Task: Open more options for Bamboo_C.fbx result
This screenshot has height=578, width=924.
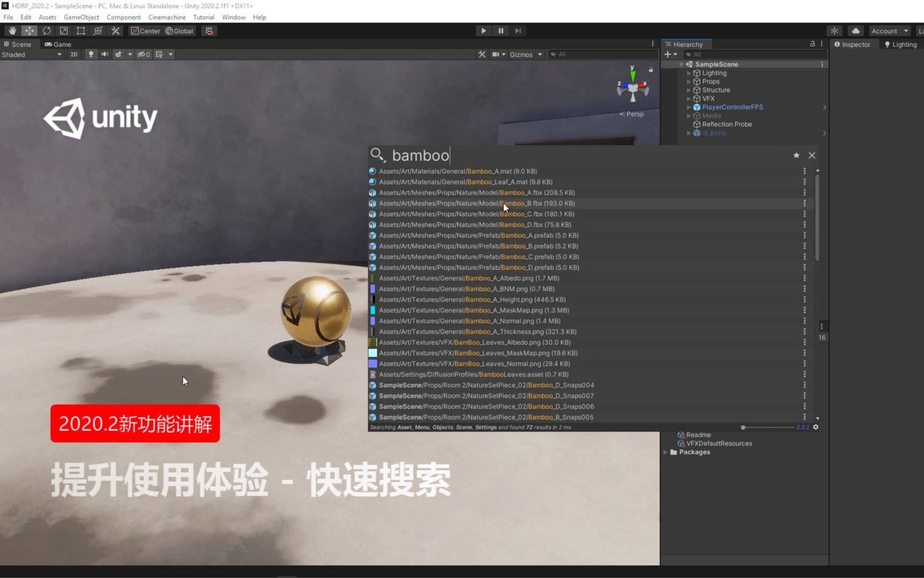Action: click(805, 214)
